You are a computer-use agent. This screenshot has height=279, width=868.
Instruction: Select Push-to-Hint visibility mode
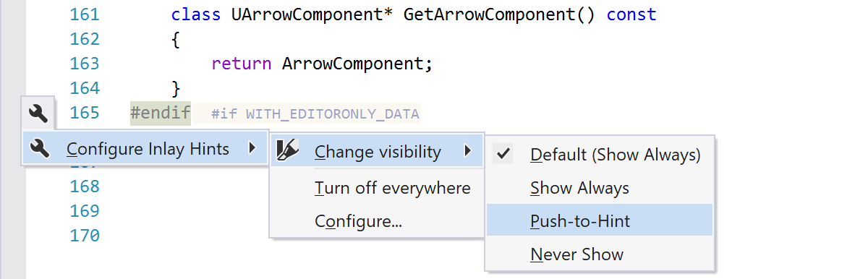coord(600,220)
